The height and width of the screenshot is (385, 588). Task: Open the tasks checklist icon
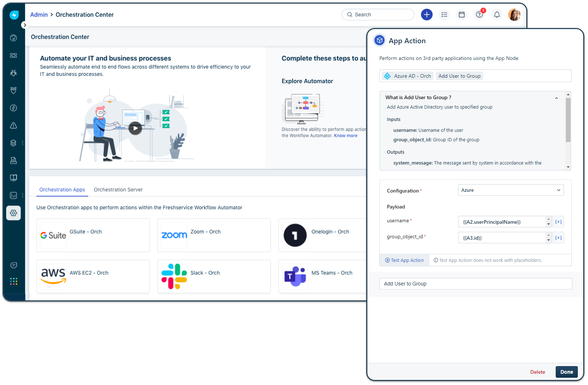coord(444,15)
